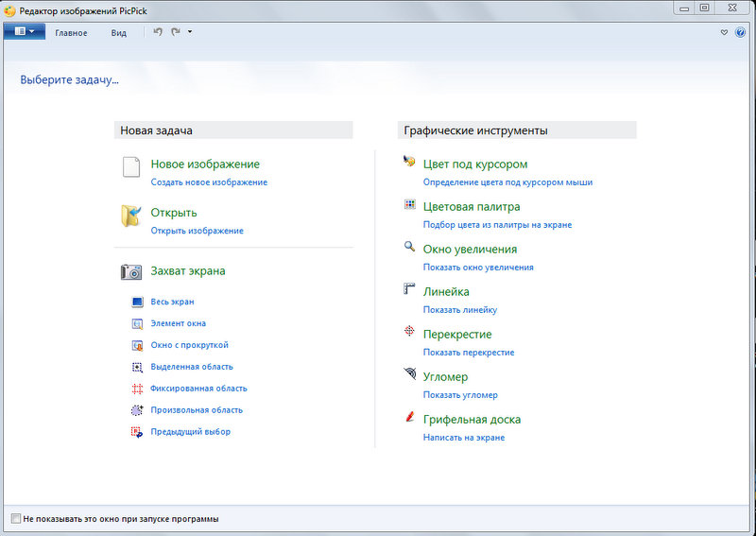756x536 pixels.
Task: Select 'Произвольная область' capture option
Action: [x=197, y=410]
